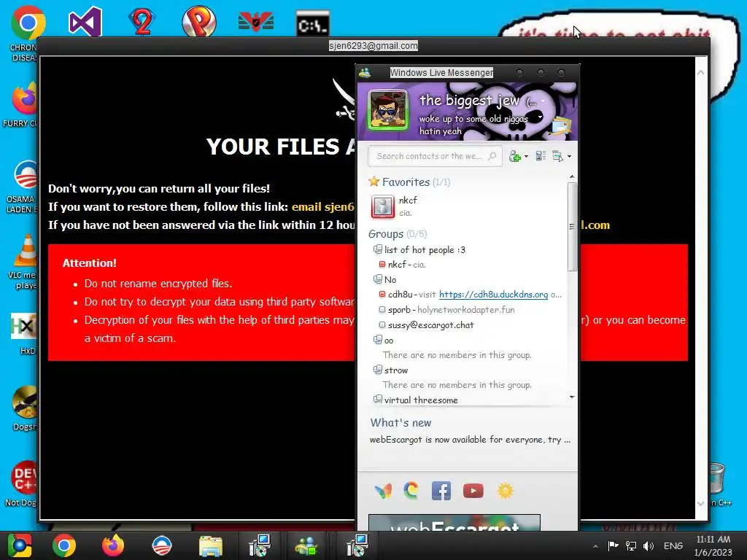The image size is (747, 560).
Task: Open the Peggle desktop icon
Action: pyautogui.click(x=199, y=22)
